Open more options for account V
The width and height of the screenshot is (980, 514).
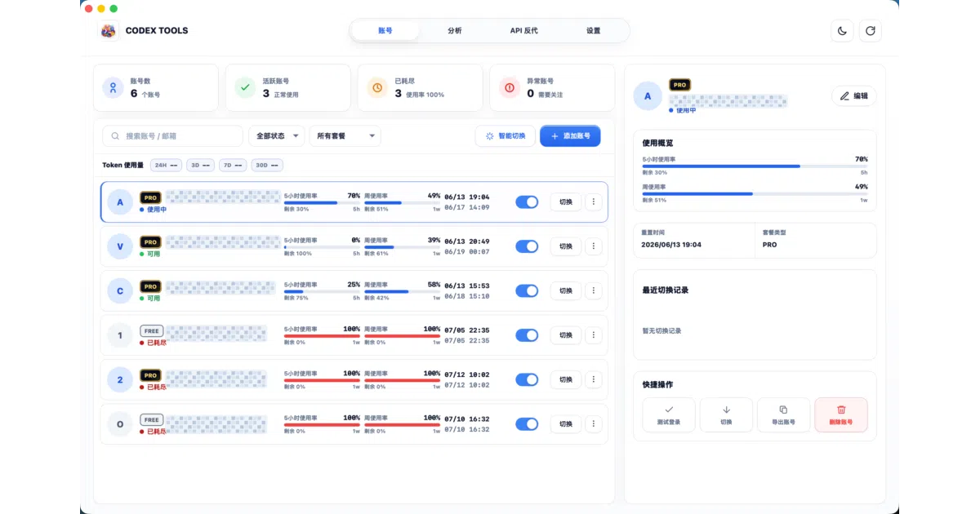[594, 246]
